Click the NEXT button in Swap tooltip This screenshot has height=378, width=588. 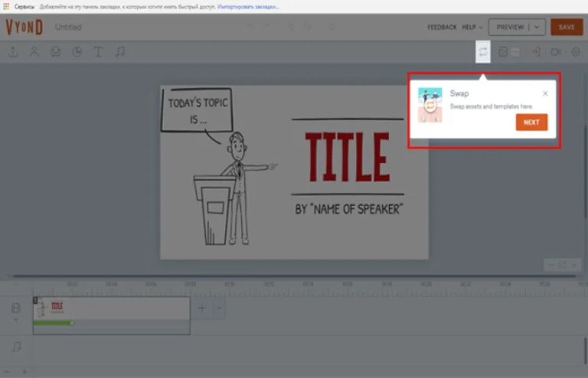531,122
